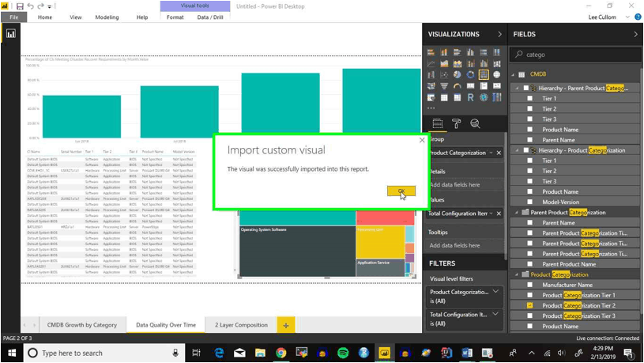The width and height of the screenshot is (644, 363).
Task: Select the stacked column chart visual
Action: tap(444, 52)
